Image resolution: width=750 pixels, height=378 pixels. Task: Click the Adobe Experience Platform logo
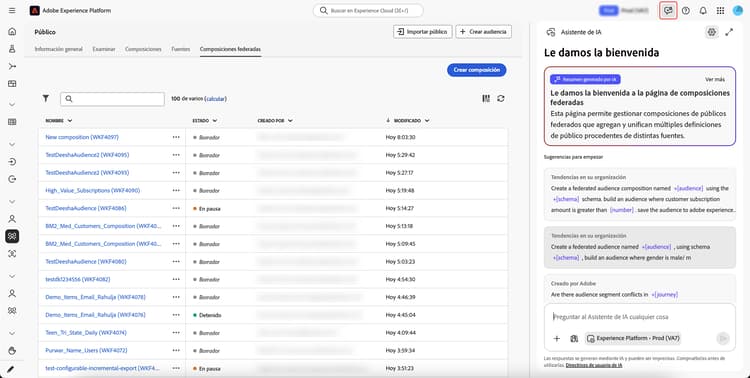[x=34, y=11]
